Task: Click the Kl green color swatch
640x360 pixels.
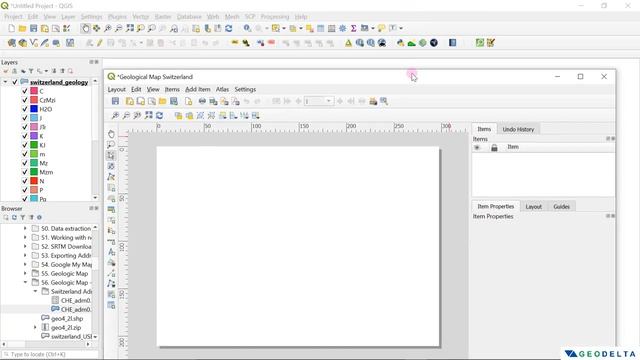Action: coord(34,145)
